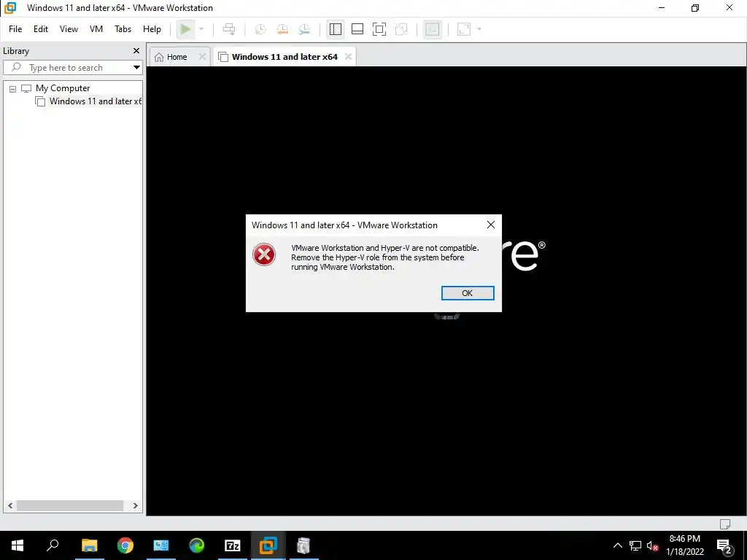Show hidden system tray icons
The image size is (747, 560).
[617, 545]
